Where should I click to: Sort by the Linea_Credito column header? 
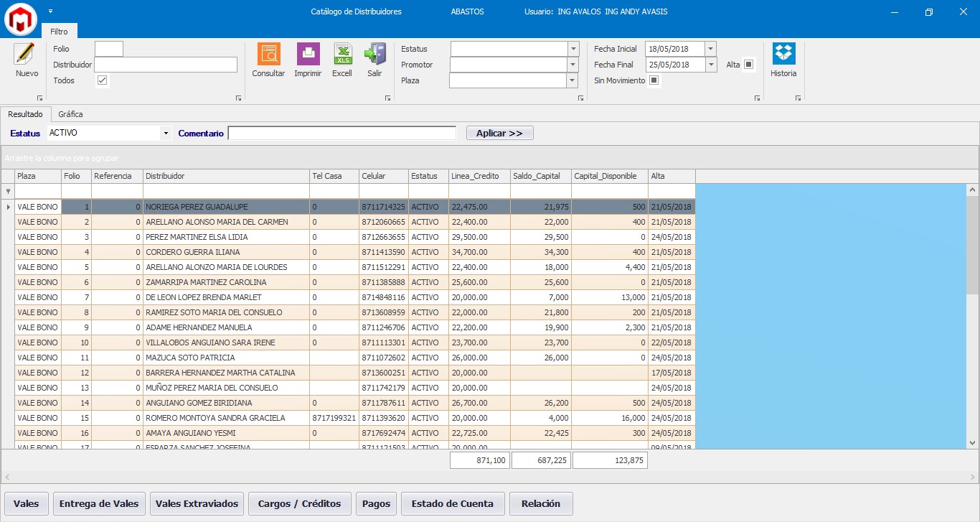(x=479, y=176)
